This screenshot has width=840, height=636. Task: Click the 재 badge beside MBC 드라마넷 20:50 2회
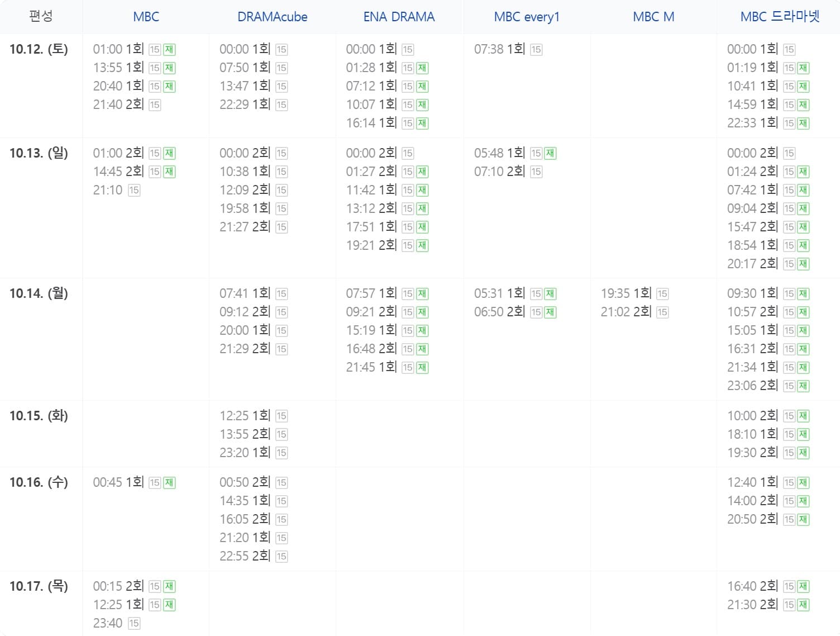[803, 519]
